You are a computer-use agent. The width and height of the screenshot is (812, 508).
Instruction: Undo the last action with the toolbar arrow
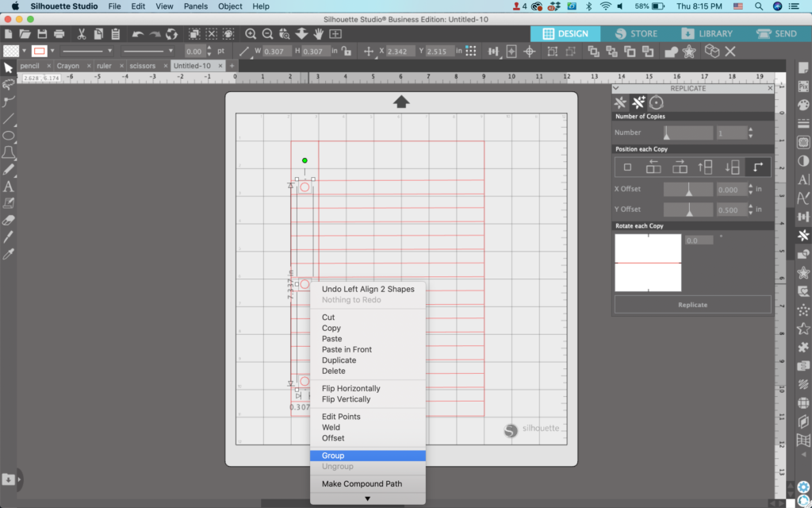137,34
